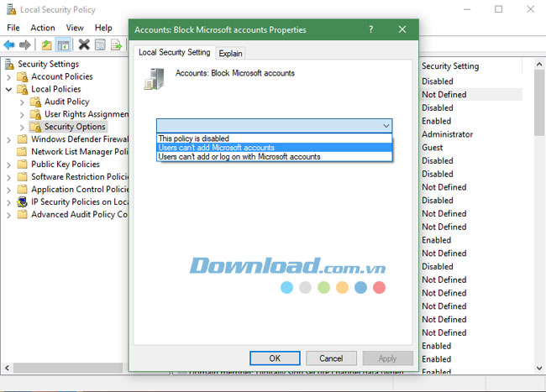
Task: Expand the User Rights Assignment node
Action: [x=22, y=115]
